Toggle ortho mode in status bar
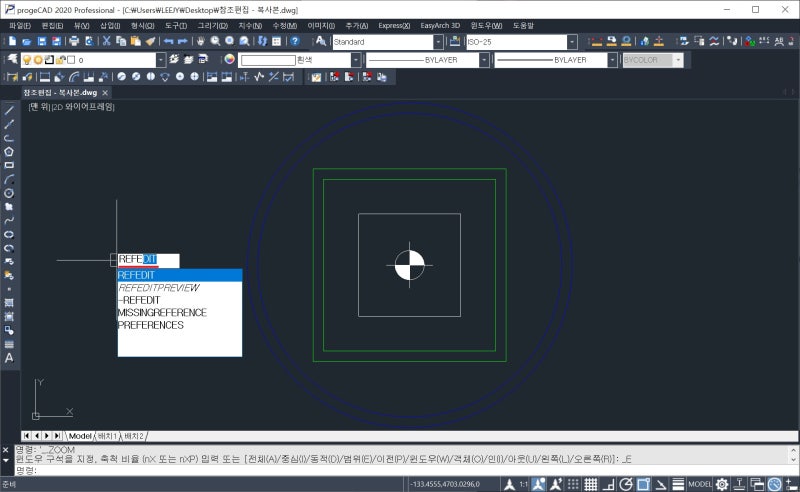 (x=609, y=484)
